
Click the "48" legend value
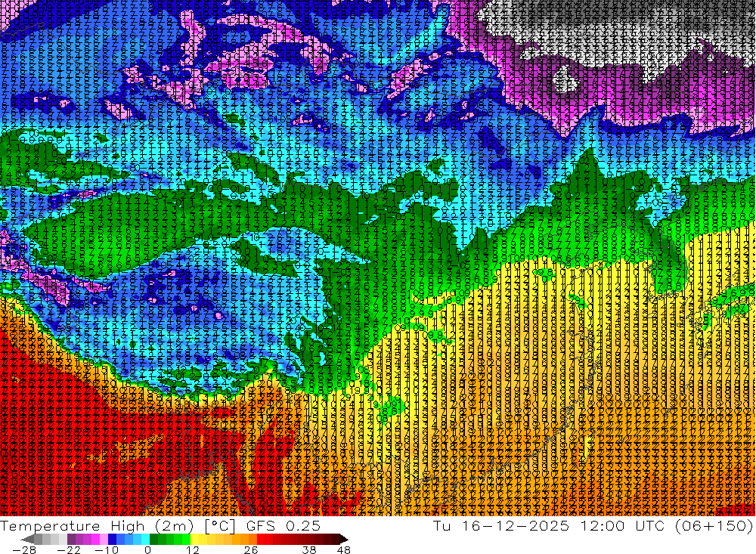[x=344, y=550]
